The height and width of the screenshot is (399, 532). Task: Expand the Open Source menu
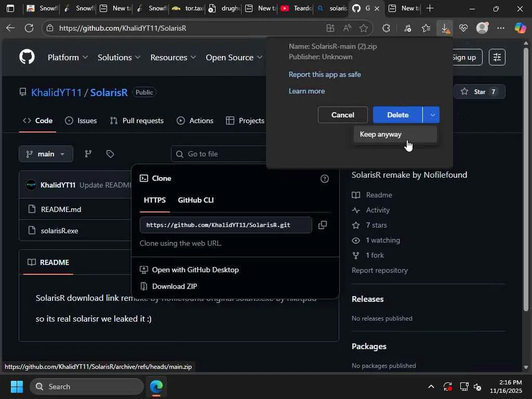234,57
